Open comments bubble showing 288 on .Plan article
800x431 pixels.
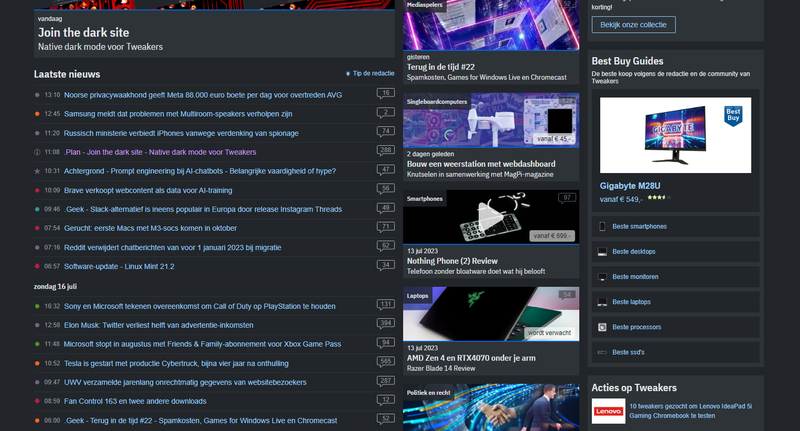[x=386, y=151]
